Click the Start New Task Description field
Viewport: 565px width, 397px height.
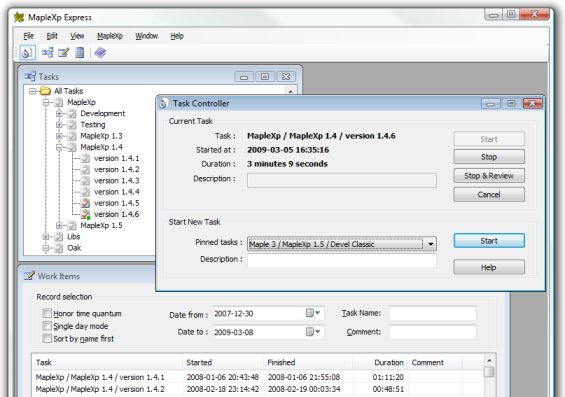(x=342, y=260)
